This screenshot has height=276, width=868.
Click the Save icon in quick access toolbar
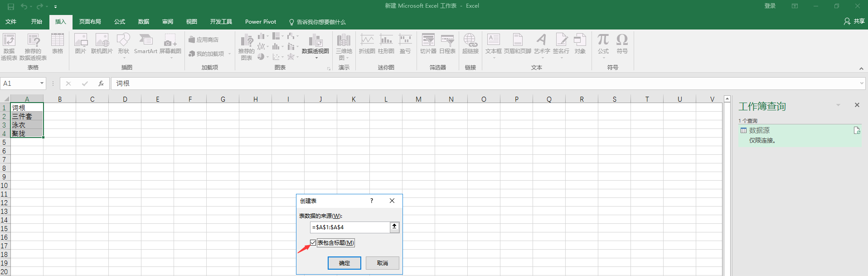(11, 6)
